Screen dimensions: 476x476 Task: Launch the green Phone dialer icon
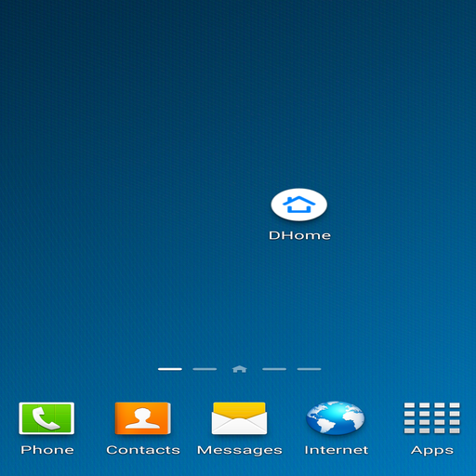point(46,418)
